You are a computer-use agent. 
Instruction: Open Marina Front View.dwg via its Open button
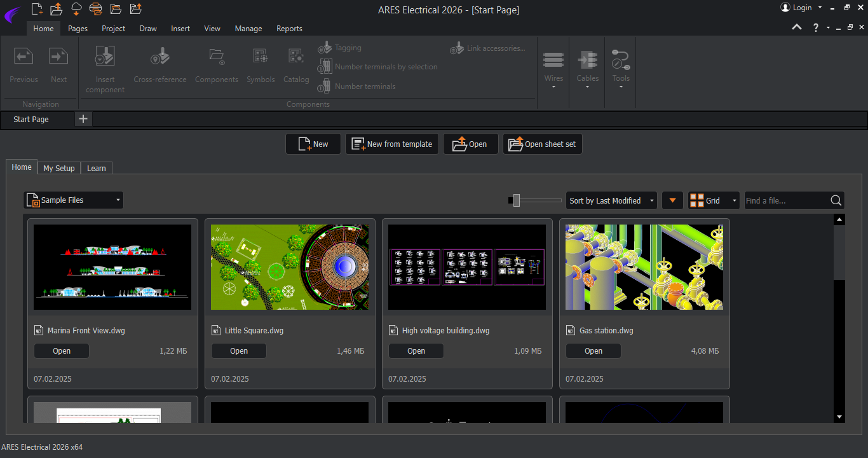click(62, 351)
